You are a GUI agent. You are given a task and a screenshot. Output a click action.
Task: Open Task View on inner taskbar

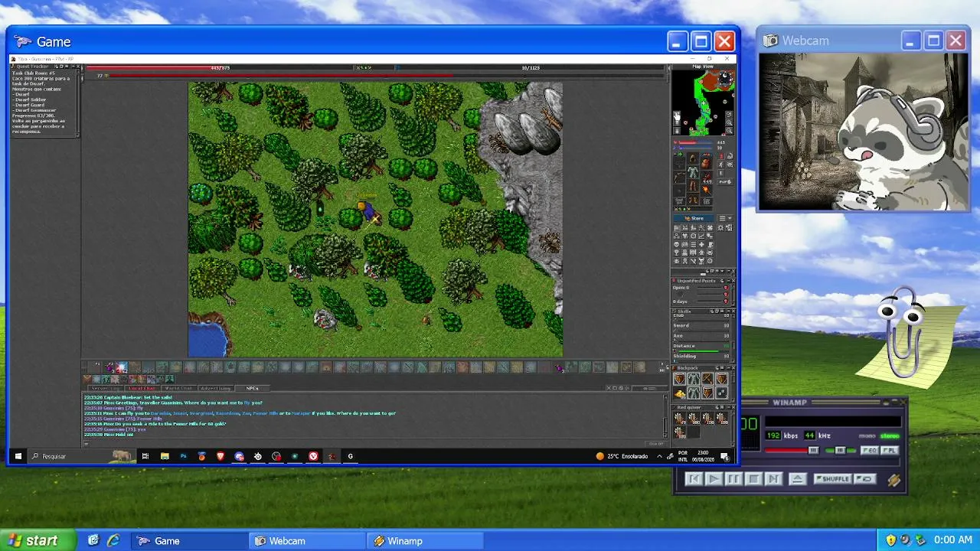coord(145,456)
